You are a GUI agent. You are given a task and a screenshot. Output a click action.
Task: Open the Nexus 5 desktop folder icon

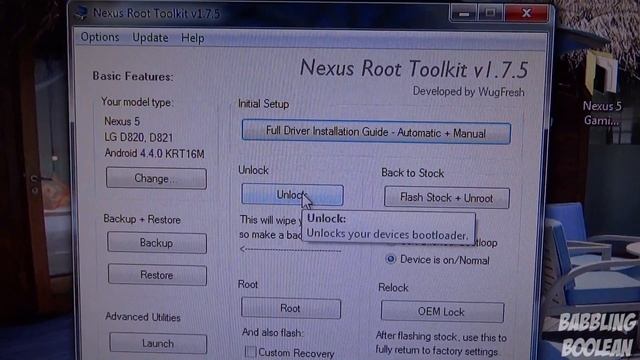point(602,89)
